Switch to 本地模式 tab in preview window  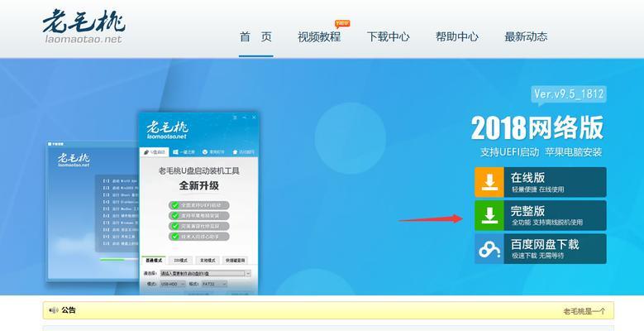[x=208, y=261]
